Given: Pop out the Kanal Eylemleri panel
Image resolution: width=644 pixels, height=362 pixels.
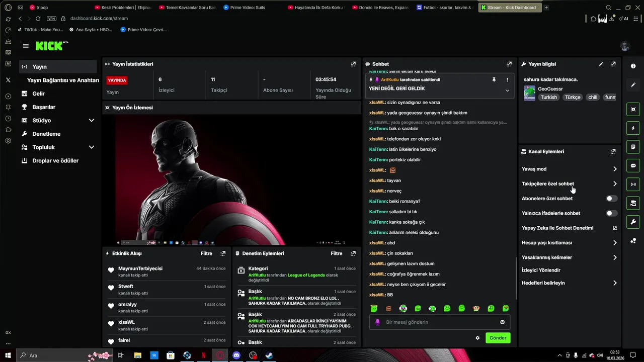Looking at the screenshot, I should click(613, 151).
